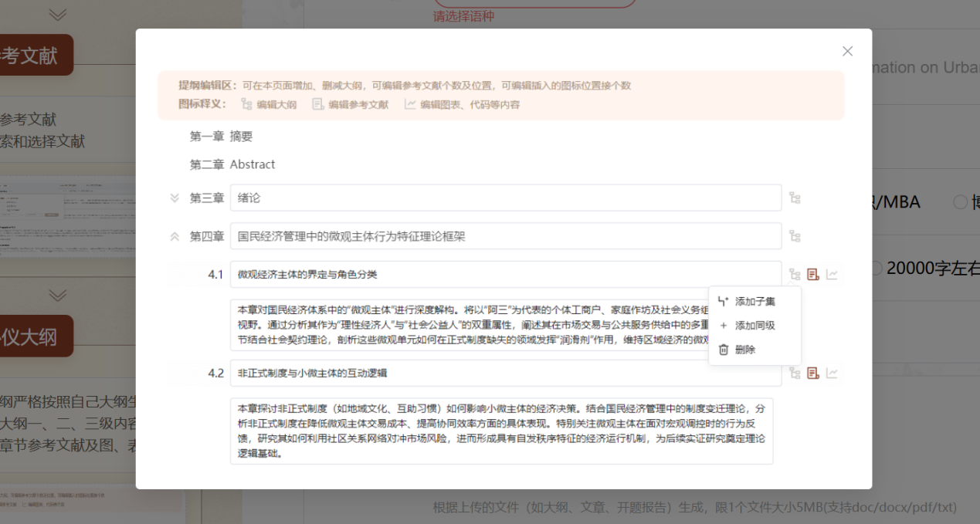Click section 4.1 description text box
This screenshot has width=980, height=524.
(x=502, y=325)
